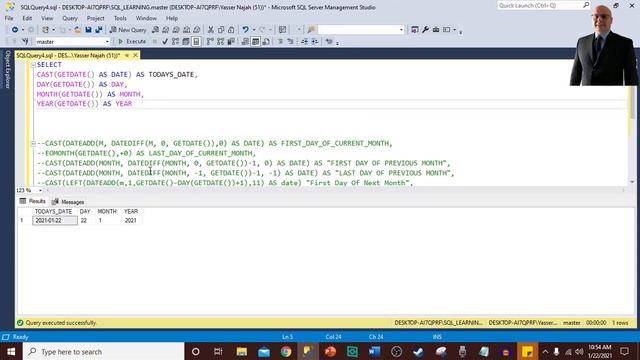Expand the Object Explorer side panel
This screenshot has width=640, height=360.
[7, 69]
